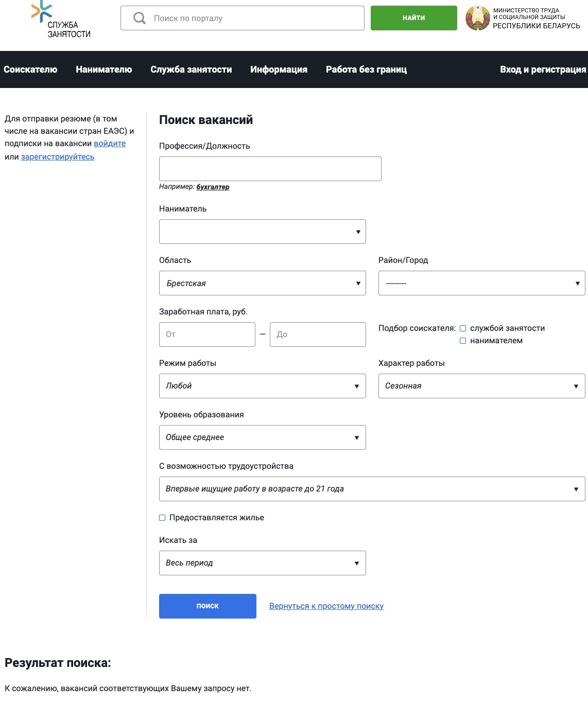The width and height of the screenshot is (588, 704).
Task: Follow the Вернуться к простому поиску link
Action: (x=326, y=606)
